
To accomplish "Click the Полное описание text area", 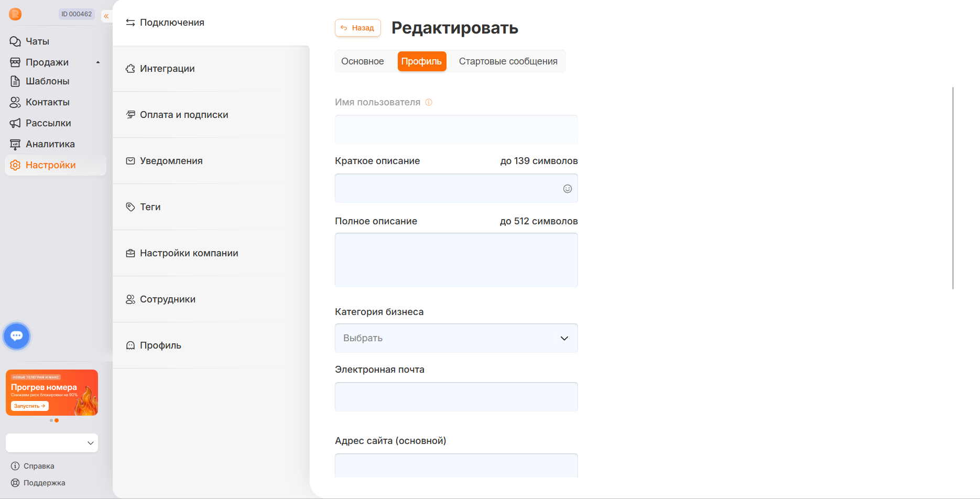I will click(x=456, y=260).
